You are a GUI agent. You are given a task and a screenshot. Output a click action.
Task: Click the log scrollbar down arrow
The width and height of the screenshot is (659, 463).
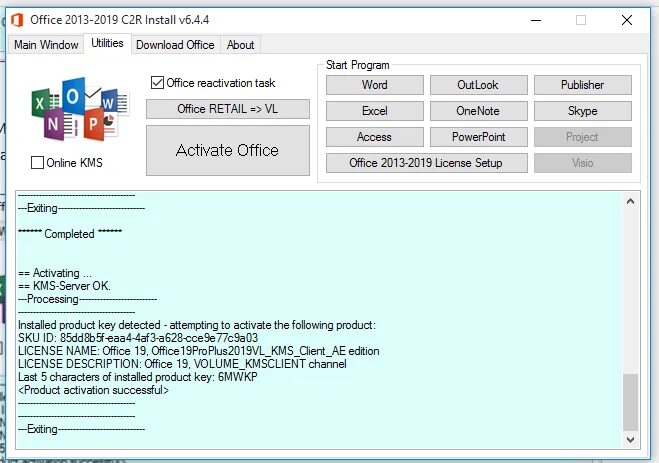click(630, 439)
